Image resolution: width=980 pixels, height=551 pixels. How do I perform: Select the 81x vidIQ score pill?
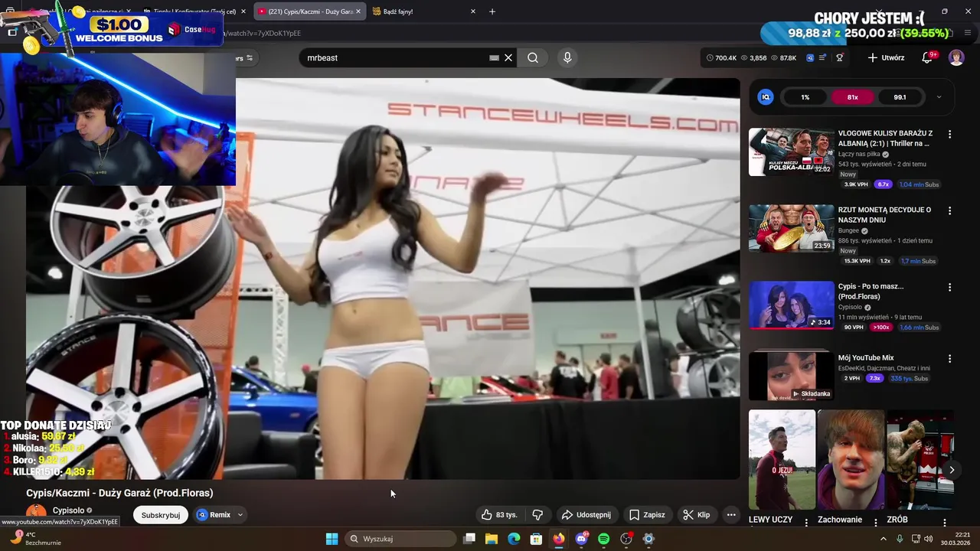(x=852, y=97)
